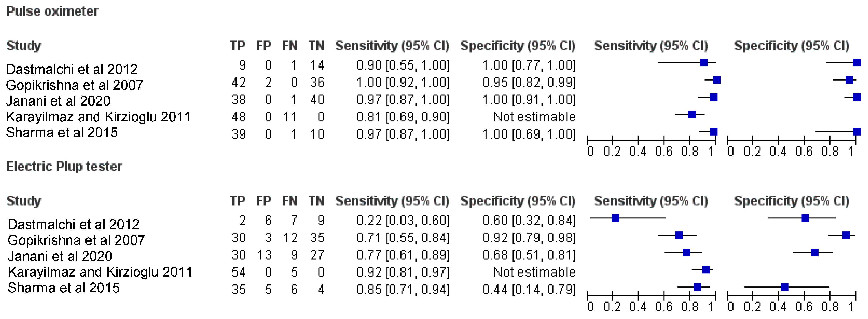Screen dimensions: 868x319
Task: Click the Pulse oximeter section heading
Action: coord(52,11)
